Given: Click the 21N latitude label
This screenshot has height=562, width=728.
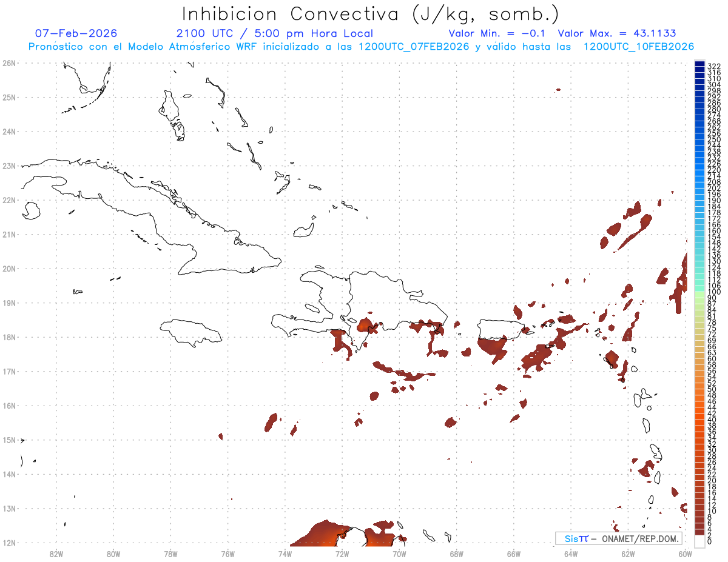Looking at the screenshot, I should pos(8,234).
